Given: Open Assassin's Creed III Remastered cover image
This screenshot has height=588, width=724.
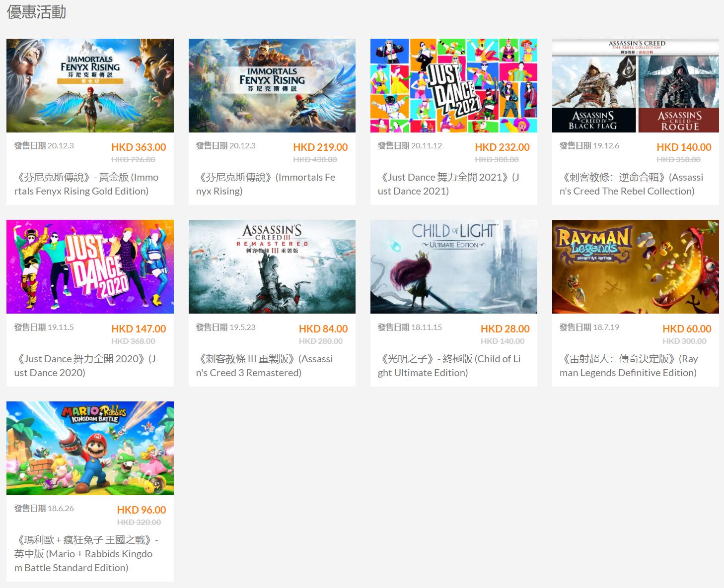Looking at the screenshot, I should point(272,266).
